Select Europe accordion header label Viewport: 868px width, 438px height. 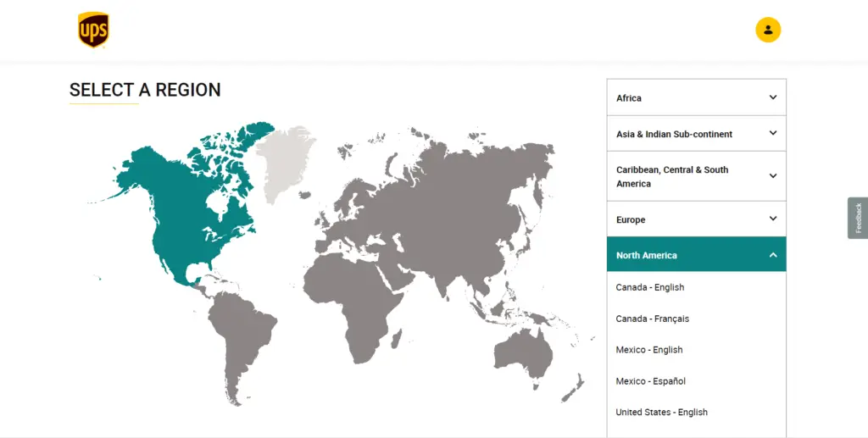631,219
